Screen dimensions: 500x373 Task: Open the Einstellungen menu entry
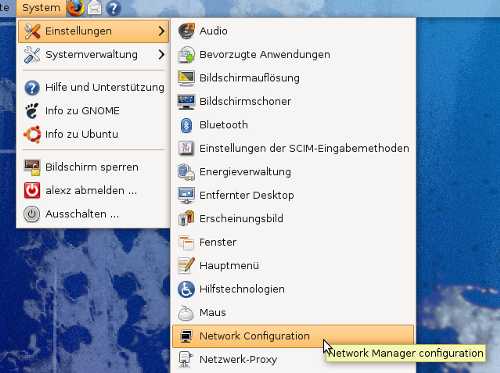tap(93, 31)
